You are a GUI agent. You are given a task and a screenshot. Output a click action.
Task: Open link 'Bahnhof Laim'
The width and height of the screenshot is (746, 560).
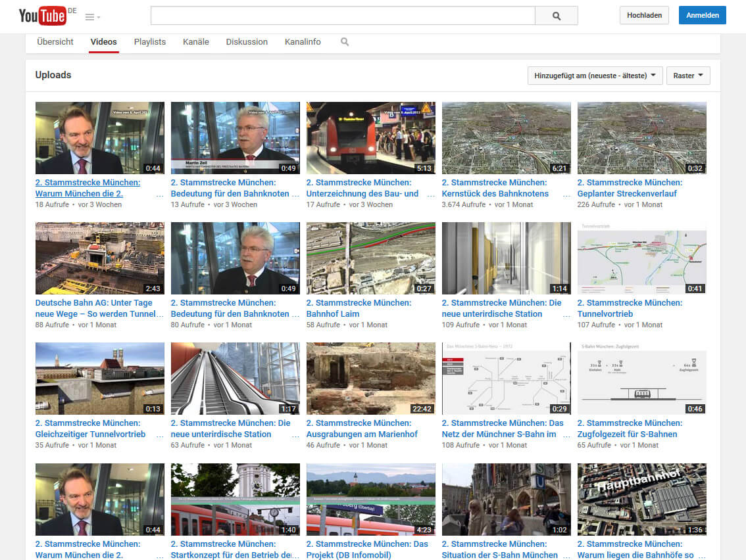(333, 314)
